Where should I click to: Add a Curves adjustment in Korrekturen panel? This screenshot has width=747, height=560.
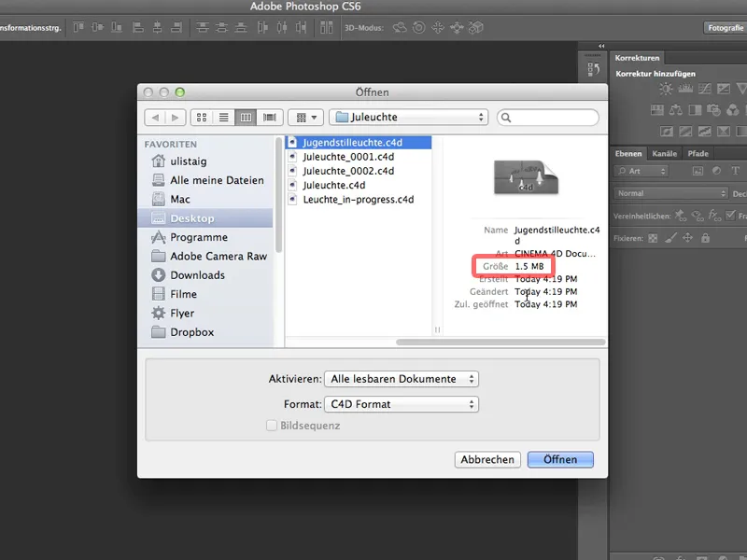[x=705, y=89]
